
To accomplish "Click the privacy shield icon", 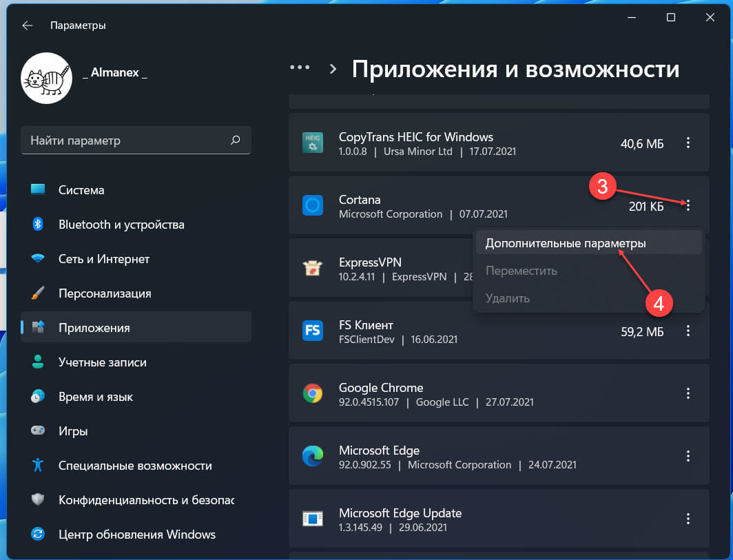I will (38, 499).
